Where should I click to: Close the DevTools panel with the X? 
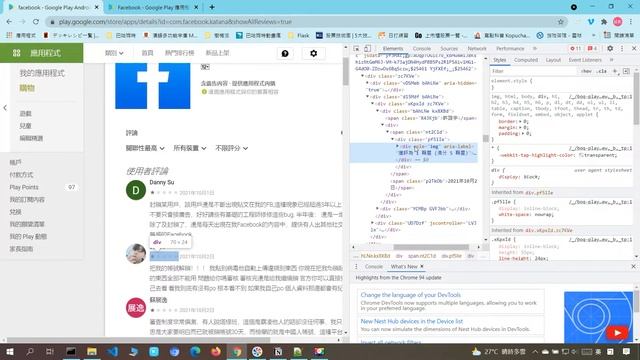point(634,48)
